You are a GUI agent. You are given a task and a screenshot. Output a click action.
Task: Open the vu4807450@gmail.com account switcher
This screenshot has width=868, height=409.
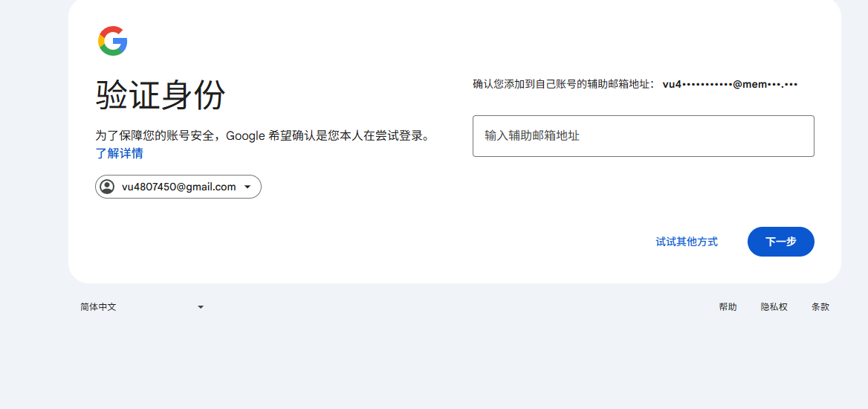(178, 187)
